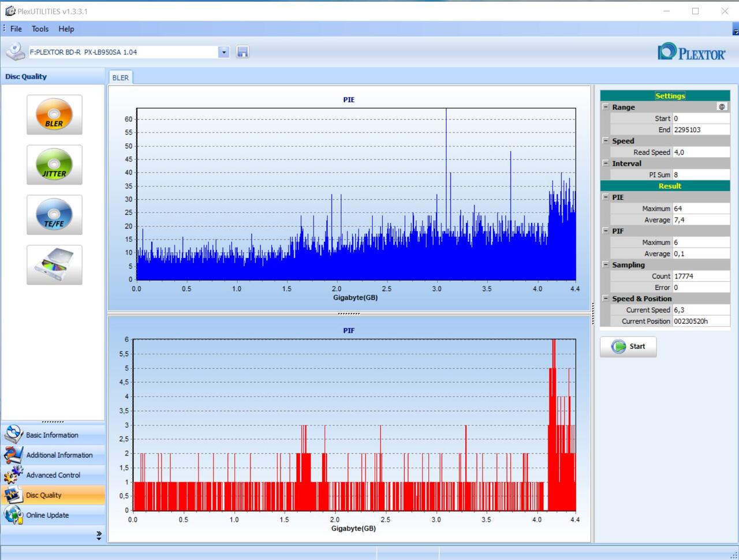Viewport: 739px width, 560px height.
Task: Open Online Update section
Action: point(47,515)
